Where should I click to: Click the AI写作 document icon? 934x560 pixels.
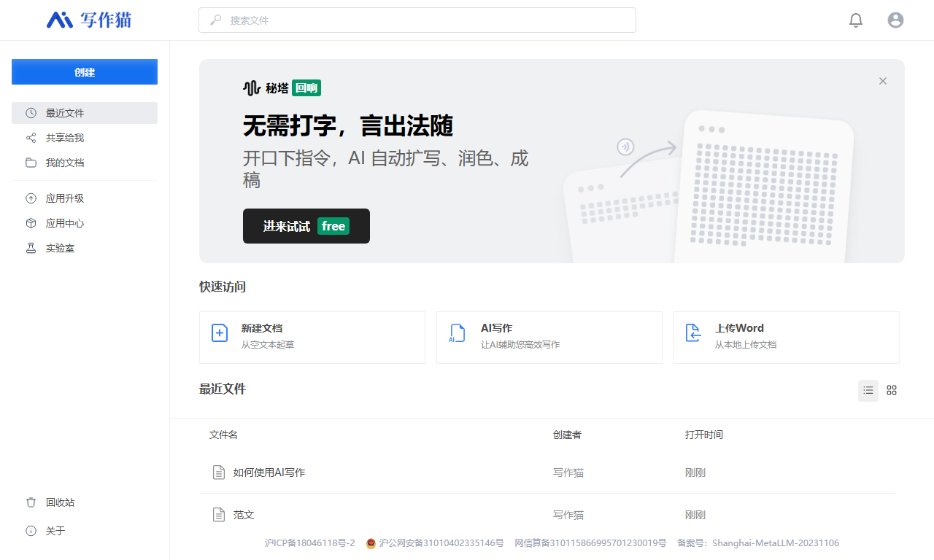click(x=456, y=333)
